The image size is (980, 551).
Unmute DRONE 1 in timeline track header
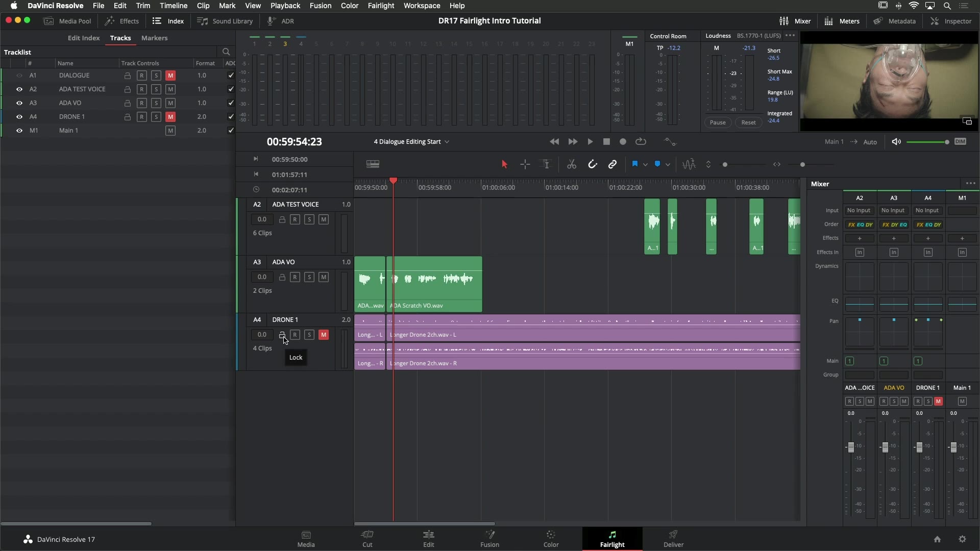pos(324,335)
